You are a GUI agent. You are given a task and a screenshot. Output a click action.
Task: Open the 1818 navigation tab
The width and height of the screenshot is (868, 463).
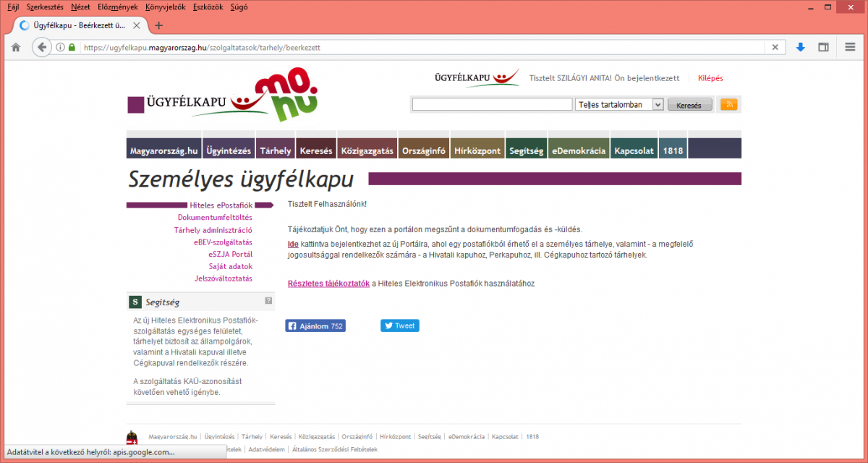[673, 148]
